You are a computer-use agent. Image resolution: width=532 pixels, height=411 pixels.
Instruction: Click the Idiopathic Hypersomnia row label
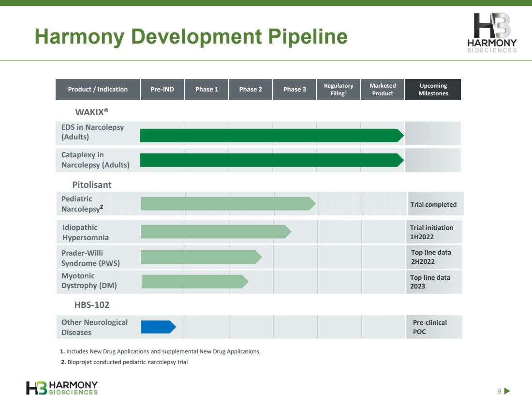tap(86, 232)
